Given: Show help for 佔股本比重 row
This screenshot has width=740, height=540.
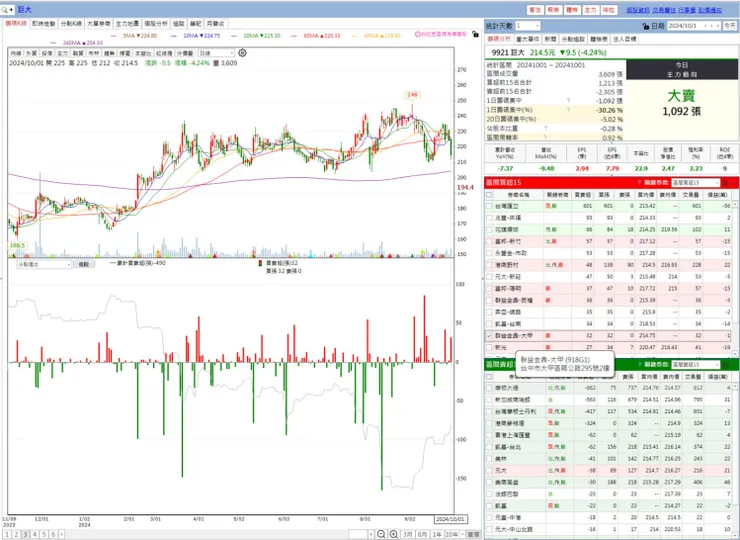Looking at the screenshot, I should (546, 128).
